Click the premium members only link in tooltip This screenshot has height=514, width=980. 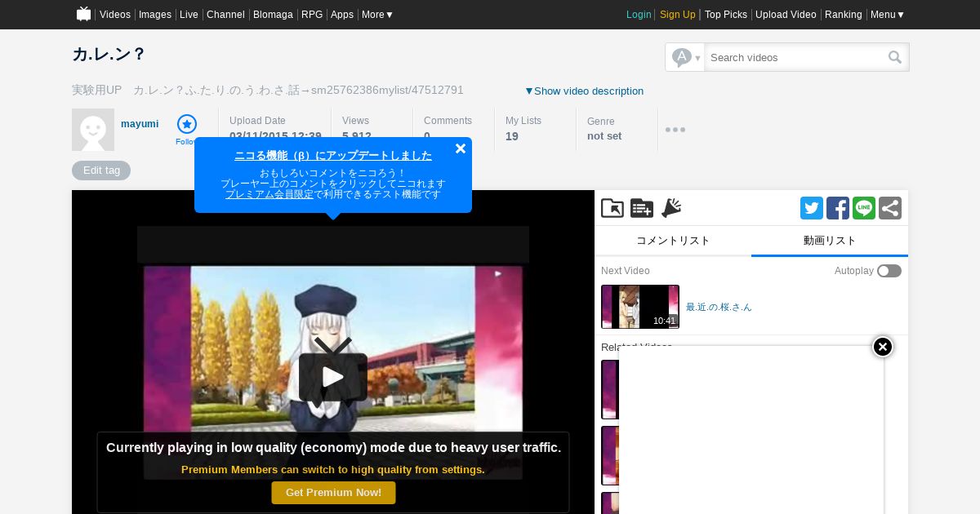tap(269, 194)
